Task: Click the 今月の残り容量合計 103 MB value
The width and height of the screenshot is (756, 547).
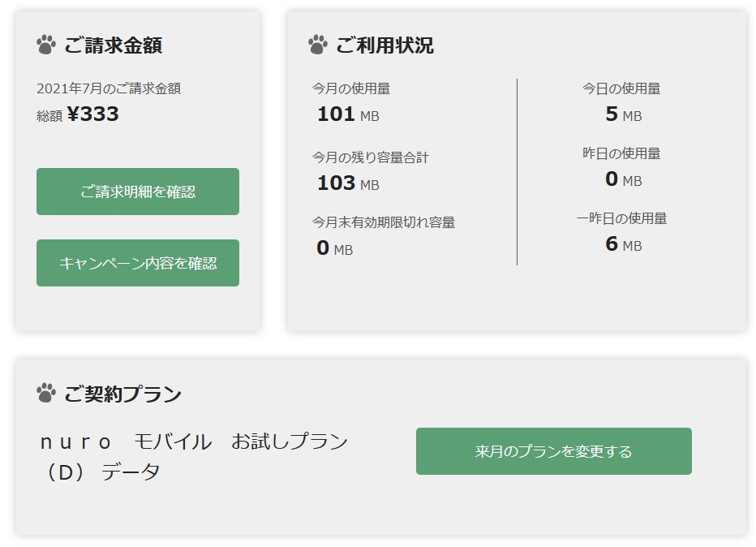Action: [347, 183]
